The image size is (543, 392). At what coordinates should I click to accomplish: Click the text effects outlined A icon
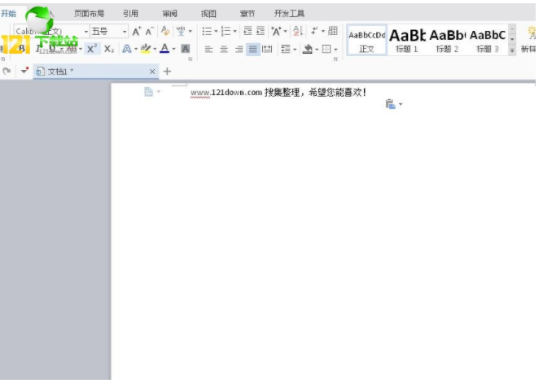pos(127,49)
